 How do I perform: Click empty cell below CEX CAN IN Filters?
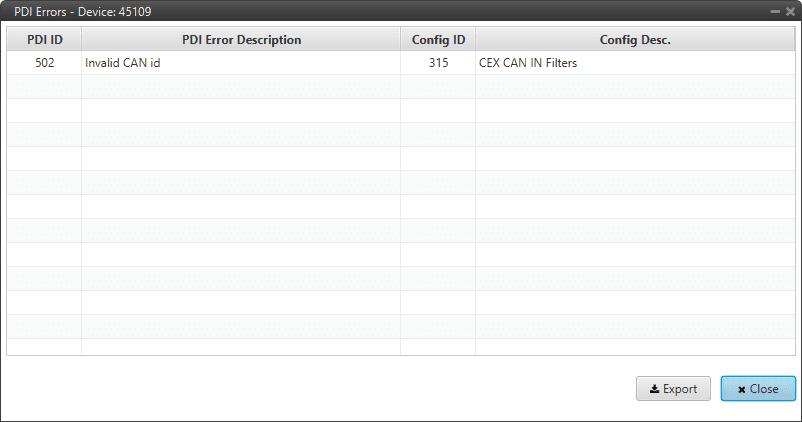pos(635,87)
